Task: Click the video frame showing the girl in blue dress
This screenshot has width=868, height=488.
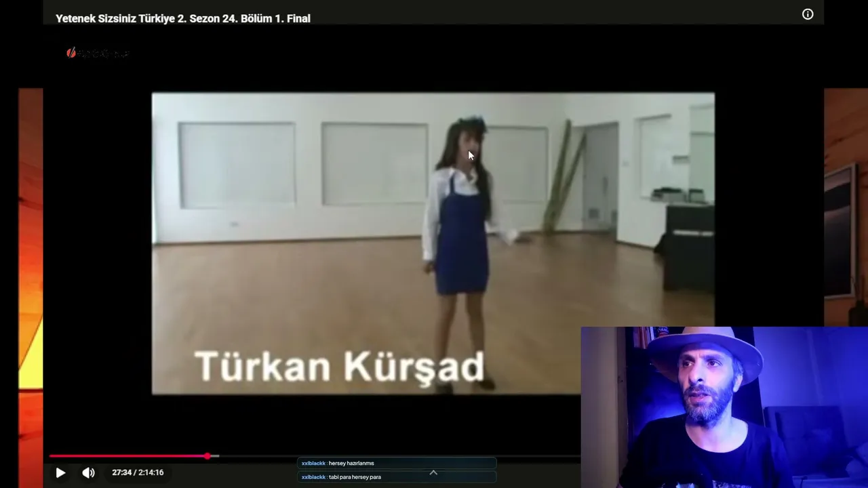Action: click(433, 243)
